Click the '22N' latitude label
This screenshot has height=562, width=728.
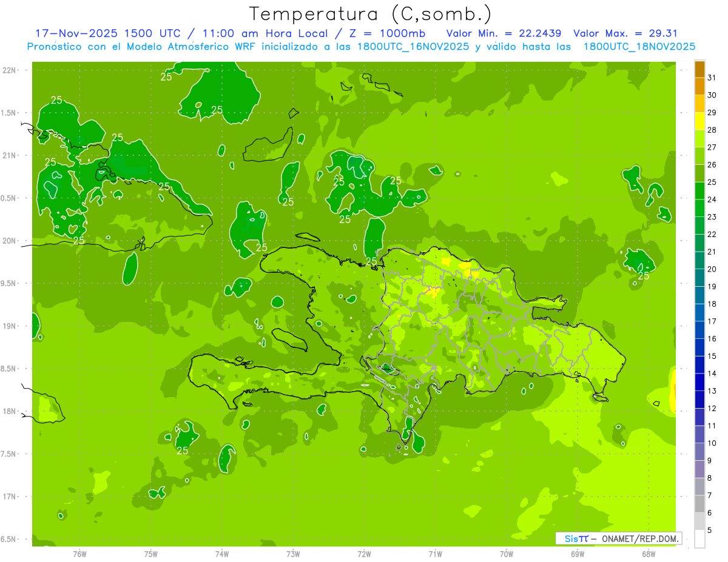pos(8,70)
